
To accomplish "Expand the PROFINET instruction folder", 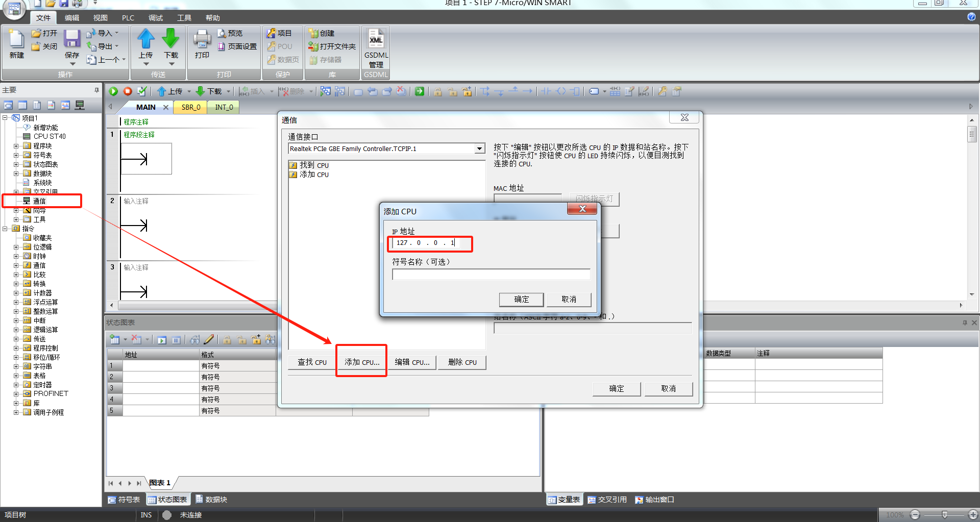I will [x=16, y=394].
